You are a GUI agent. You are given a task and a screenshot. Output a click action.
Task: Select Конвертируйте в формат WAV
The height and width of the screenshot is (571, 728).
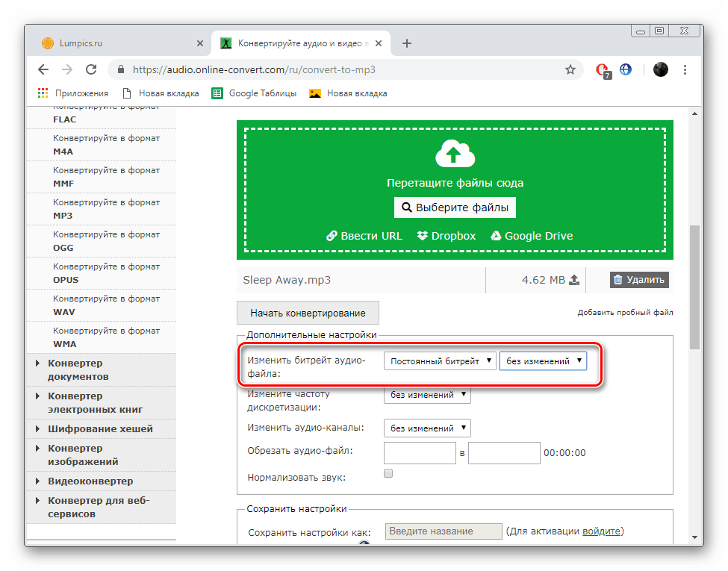102,305
